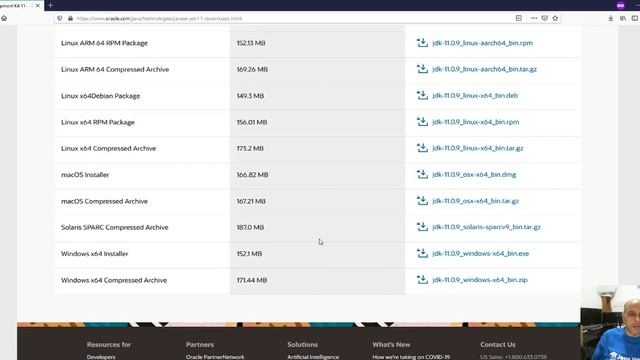Click download icon for windows-x64_bin.zip

[422, 280]
